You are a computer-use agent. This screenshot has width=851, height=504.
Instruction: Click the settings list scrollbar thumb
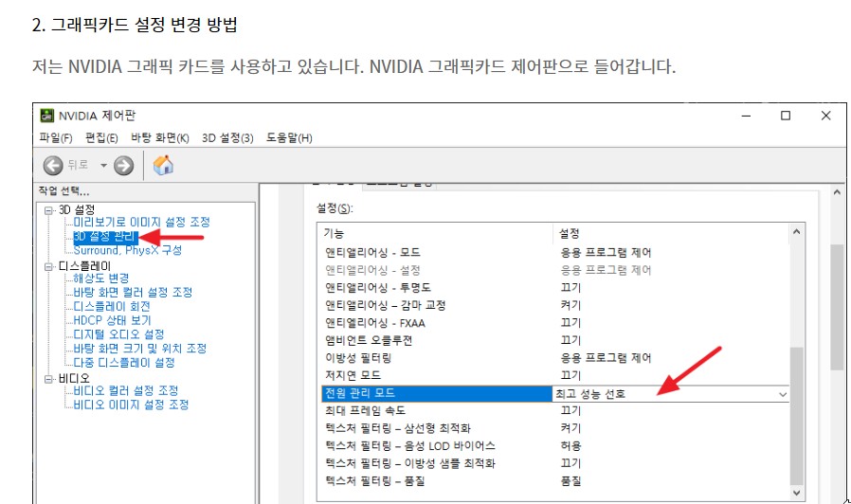pos(796,416)
